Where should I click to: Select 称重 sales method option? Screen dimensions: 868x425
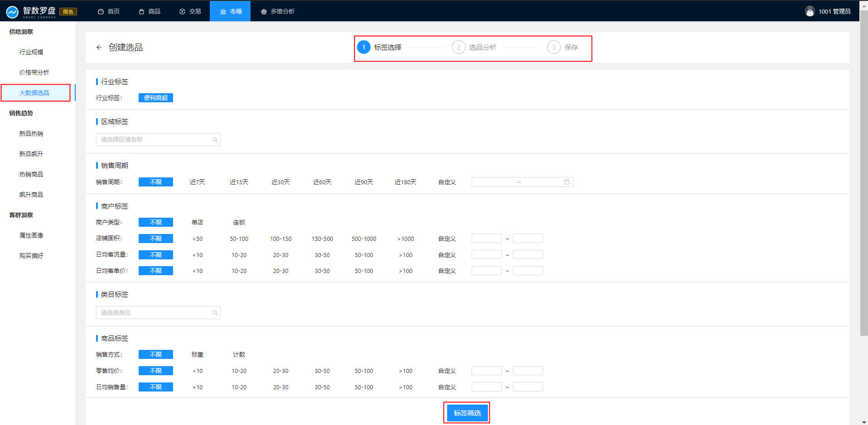click(198, 354)
